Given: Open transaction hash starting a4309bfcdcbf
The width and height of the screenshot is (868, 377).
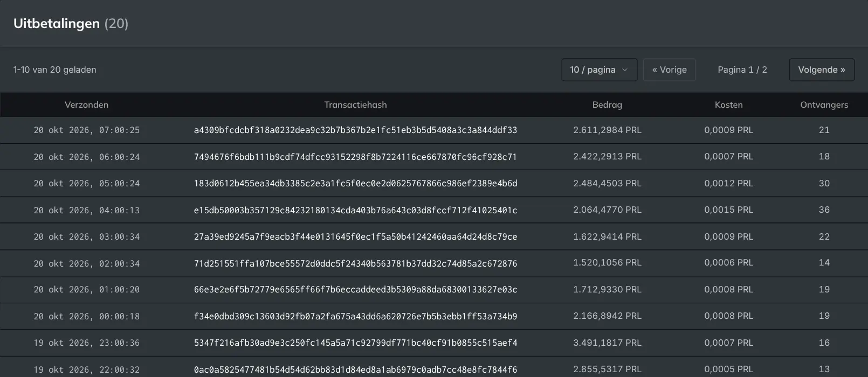Looking at the screenshot, I should [355, 130].
